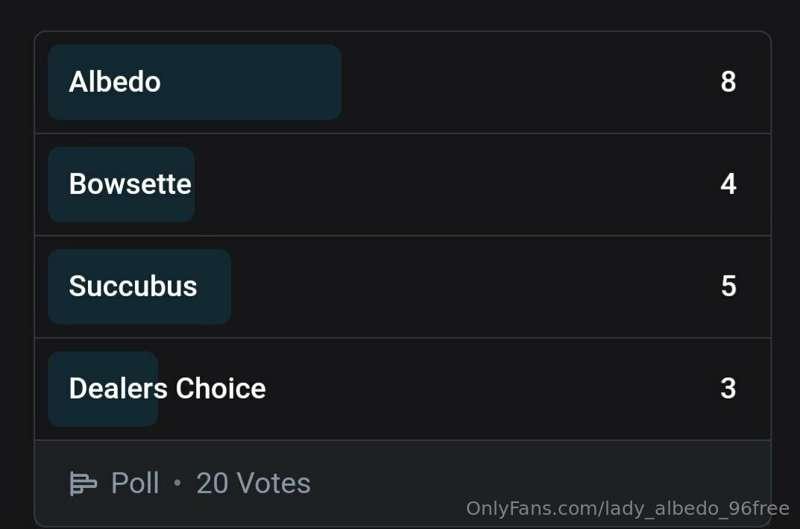Click the Albedo vote count 8
This screenshot has width=800, height=529.
coord(728,82)
